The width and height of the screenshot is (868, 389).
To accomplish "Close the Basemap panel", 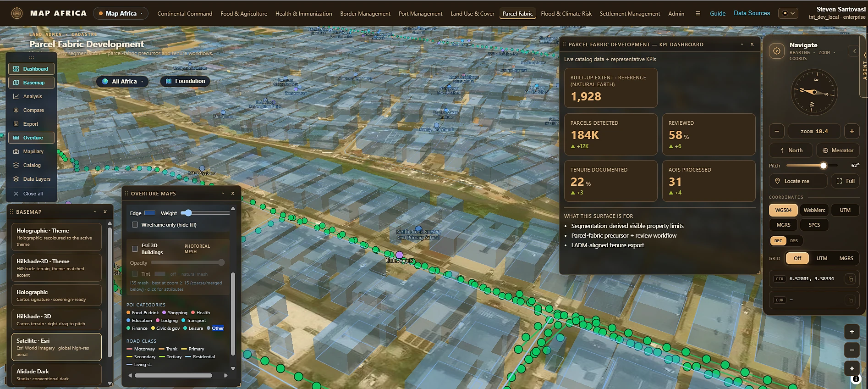I will (105, 212).
